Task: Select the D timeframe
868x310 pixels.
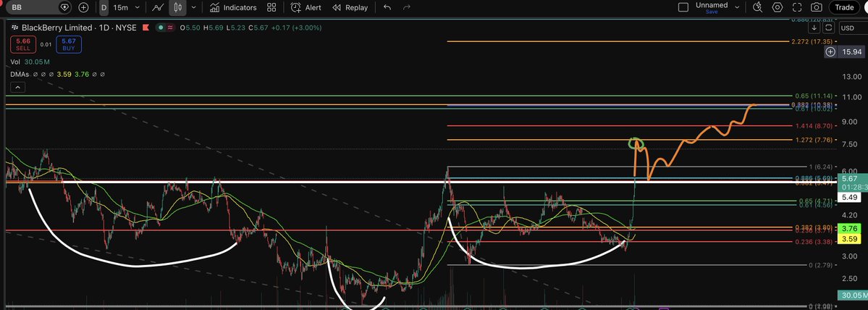Action: (x=104, y=7)
